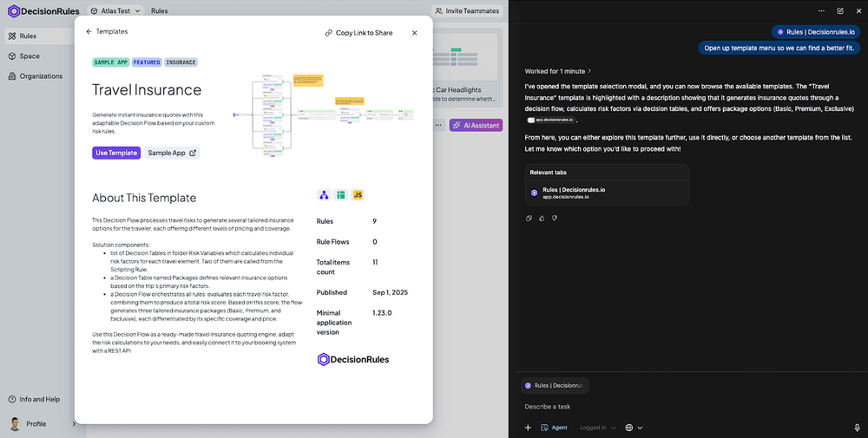Screen dimensions: 868x438
Task: Click the Rules | Decisionrules.io chat chip
Action: tap(816, 32)
